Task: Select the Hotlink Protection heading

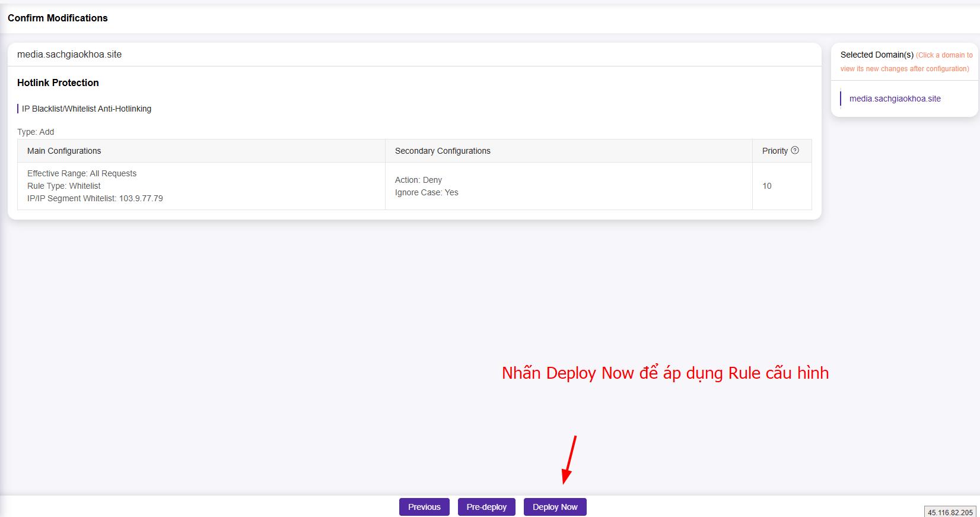Action: (x=58, y=83)
